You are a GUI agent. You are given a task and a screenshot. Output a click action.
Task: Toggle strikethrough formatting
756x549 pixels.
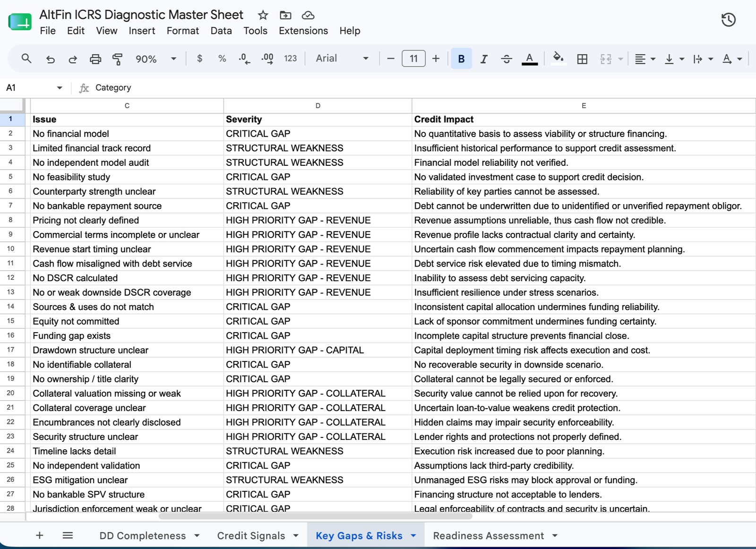(507, 59)
